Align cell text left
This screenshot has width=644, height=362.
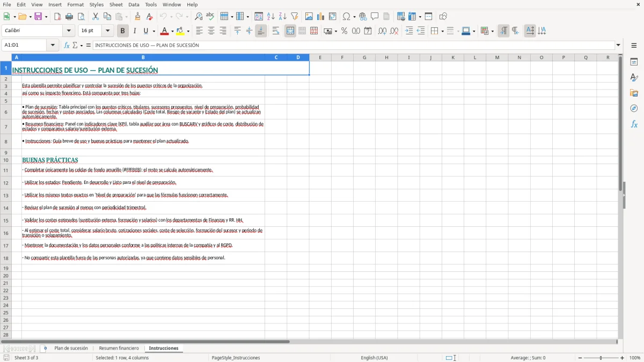(199, 31)
